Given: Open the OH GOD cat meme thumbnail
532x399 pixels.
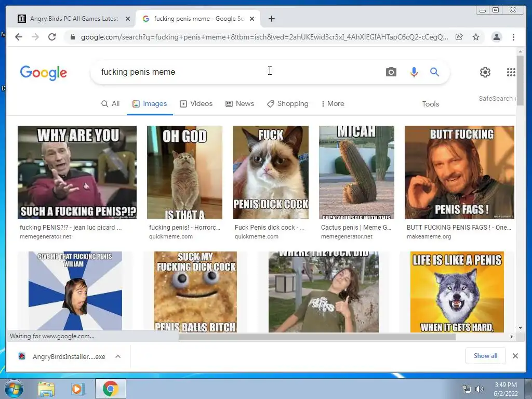Looking at the screenshot, I should [184, 172].
